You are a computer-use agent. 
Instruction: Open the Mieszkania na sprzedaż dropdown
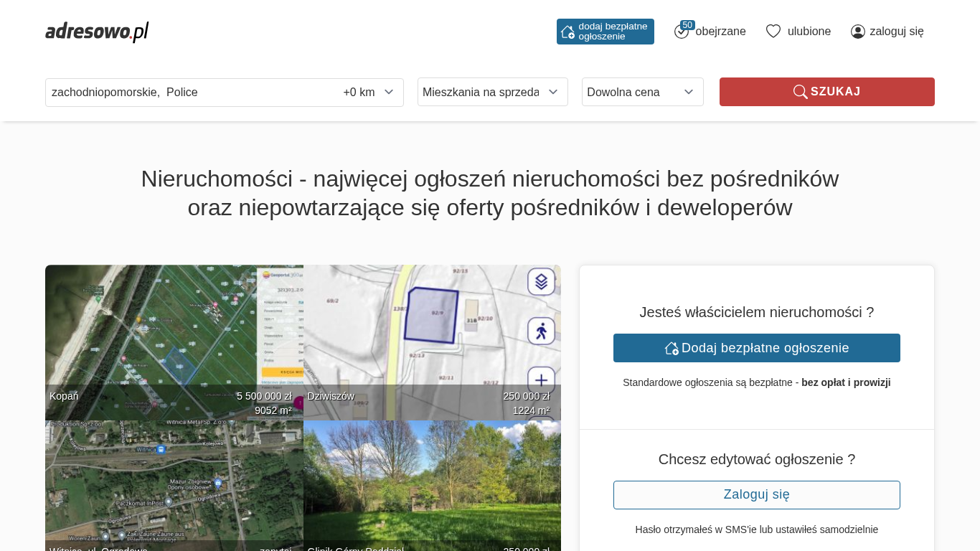tap(492, 93)
